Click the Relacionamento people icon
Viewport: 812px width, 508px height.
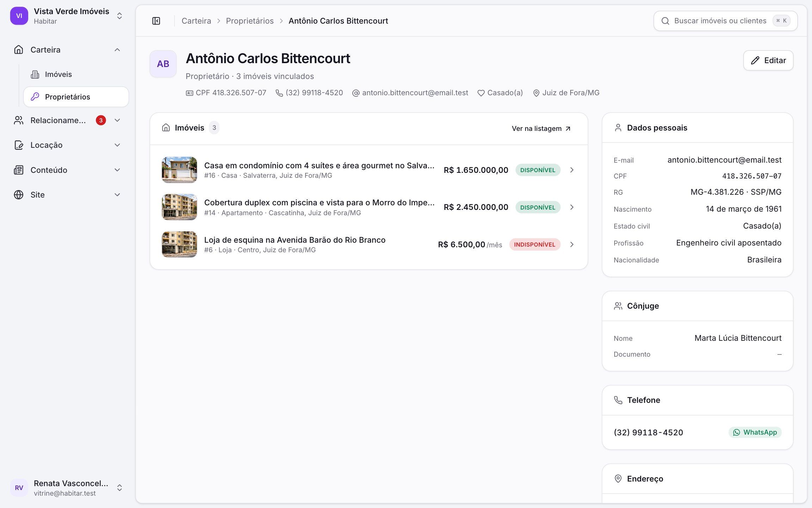click(x=19, y=120)
